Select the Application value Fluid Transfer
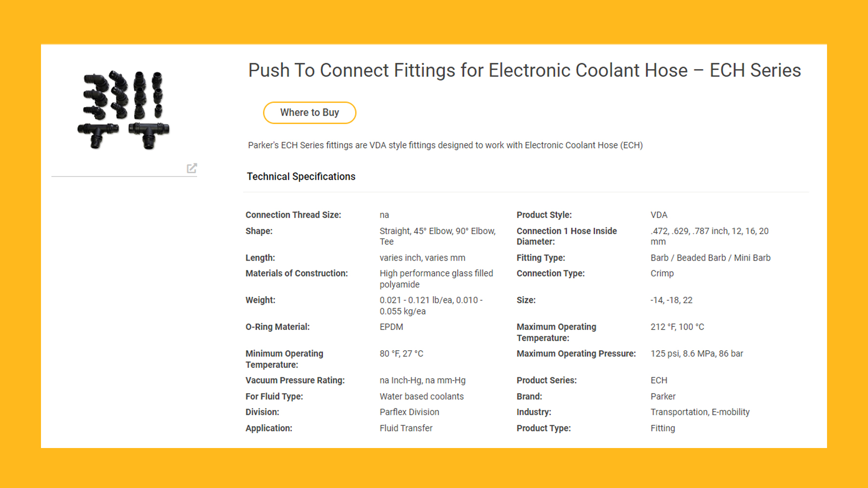868x488 pixels. click(x=406, y=428)
